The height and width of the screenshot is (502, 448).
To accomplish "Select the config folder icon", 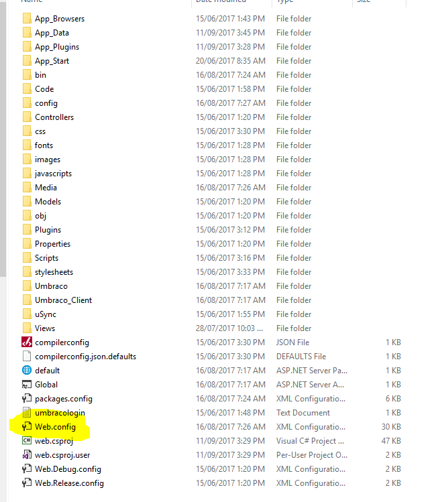I will pyautogui.click(x=27, y=103).
